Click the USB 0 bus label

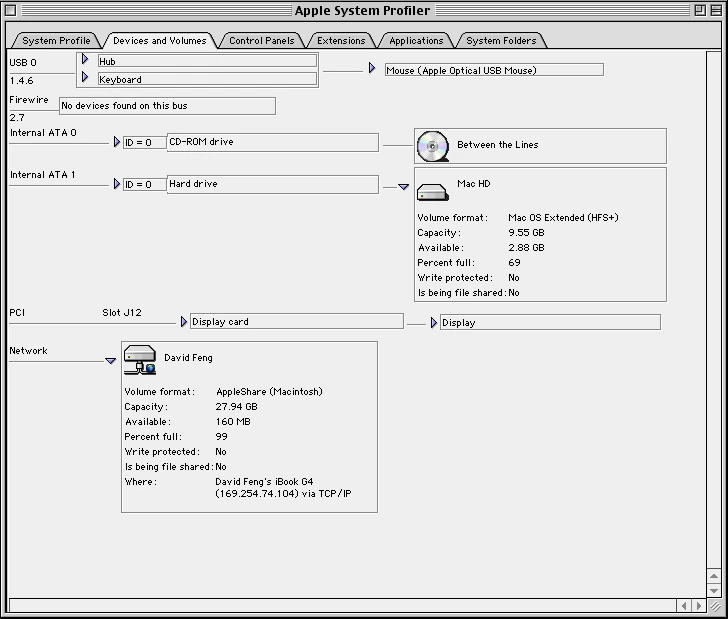(23, 63)
